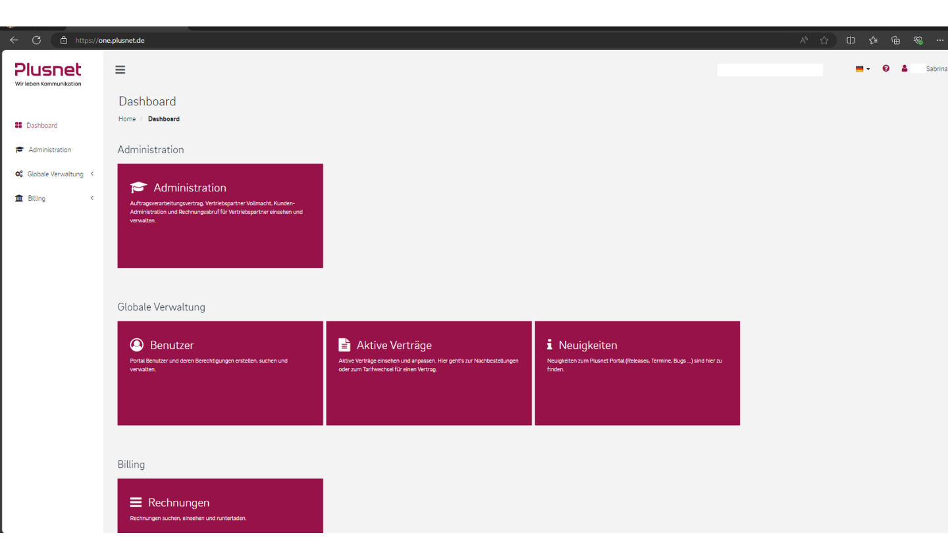The image size is (948, 560).
Task: Go back with browser back arrow
Action: 14,40
